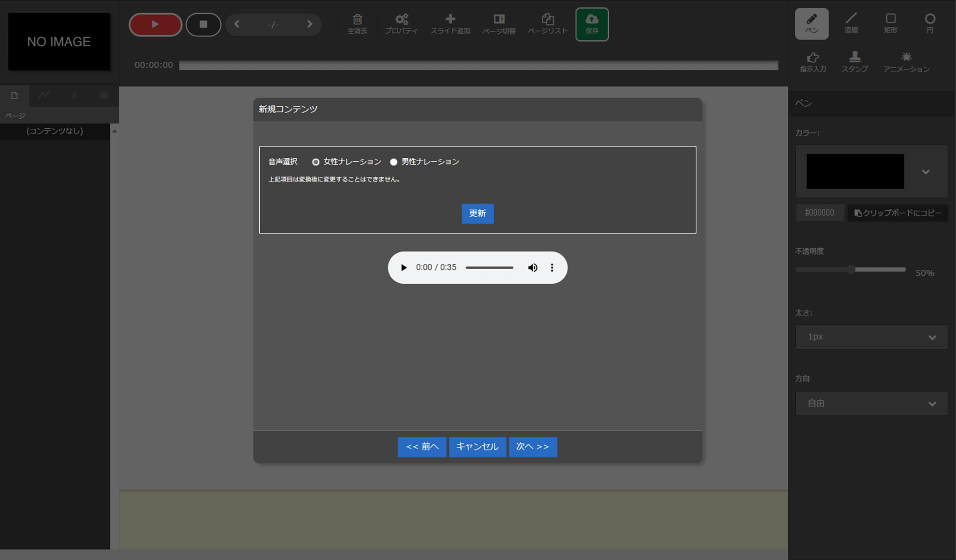The image size is (956, 560).
Task: Click the audio player seek bar
Action: [489, 267]
